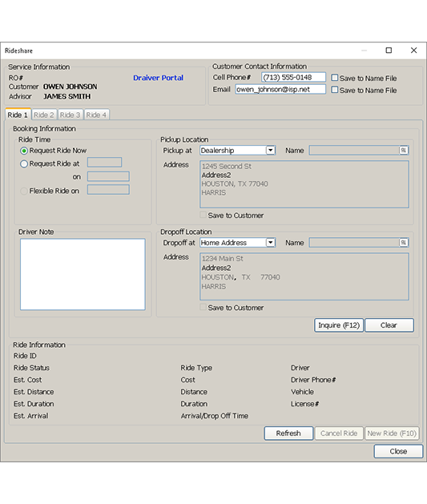Select the Request Ride at option

click(24, 164)
